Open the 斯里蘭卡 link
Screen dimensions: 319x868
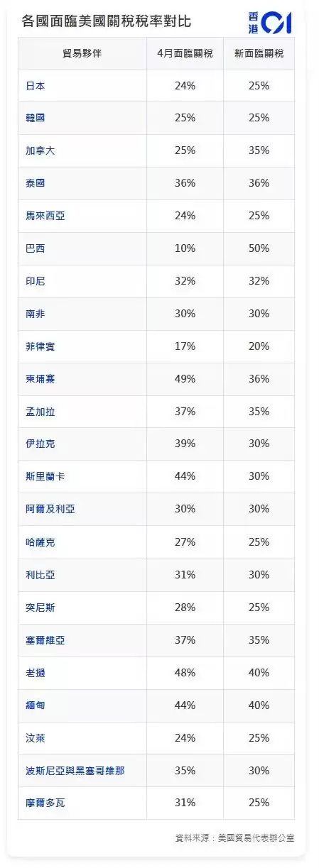[x=45, y=477]
